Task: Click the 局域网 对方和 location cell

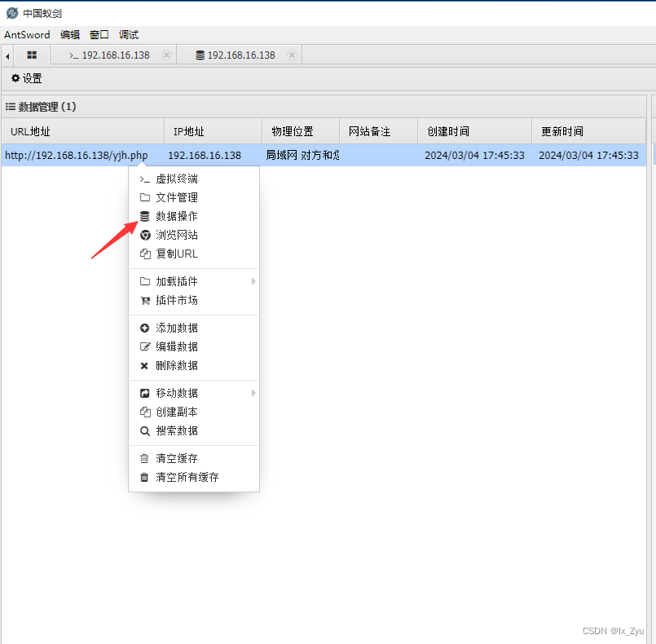Action: 301,155
